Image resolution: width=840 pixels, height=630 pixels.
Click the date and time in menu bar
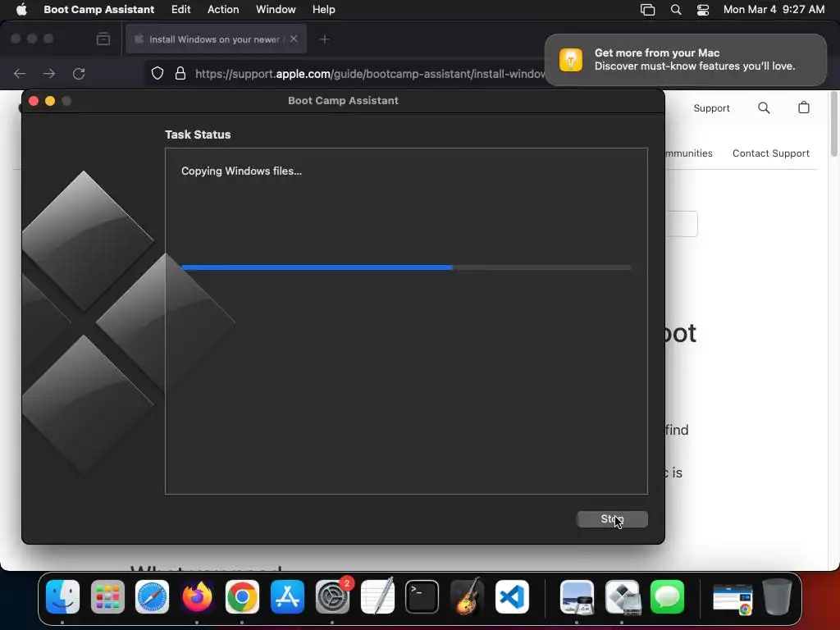[774, 9]
